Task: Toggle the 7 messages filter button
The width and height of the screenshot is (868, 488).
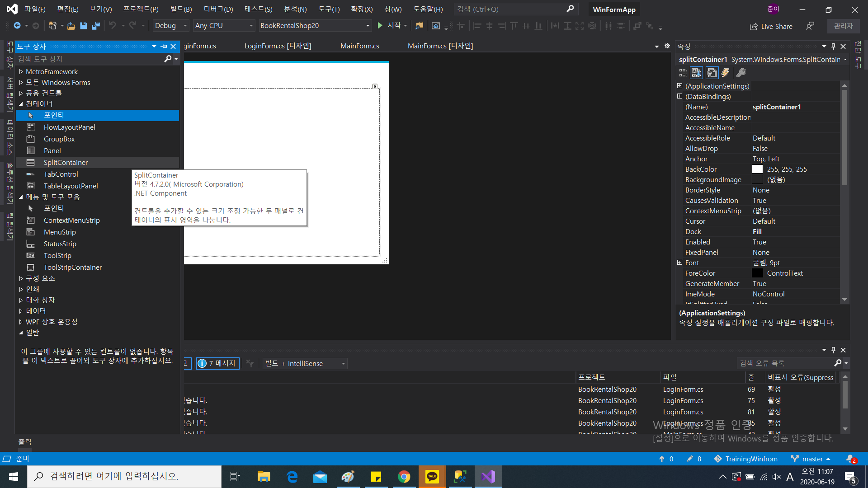Action: click(x=217, y=363)
